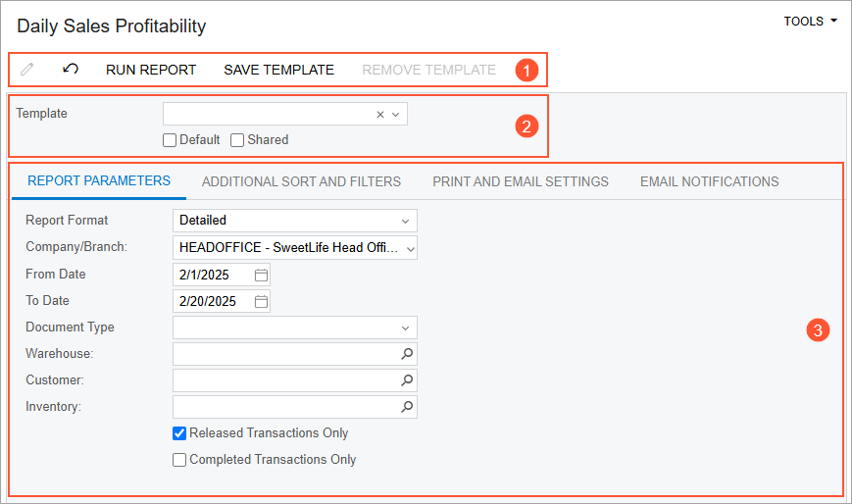The width and height of the screenshot is (852, 504).
Task: Click the undo arrow icon
Action: pyautogui.click(x=71, y=70)
